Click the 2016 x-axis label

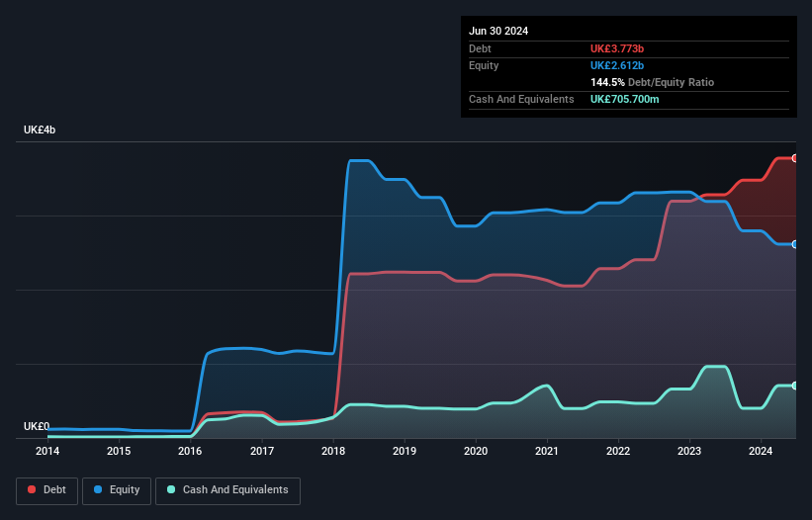[x=190, y=451]
